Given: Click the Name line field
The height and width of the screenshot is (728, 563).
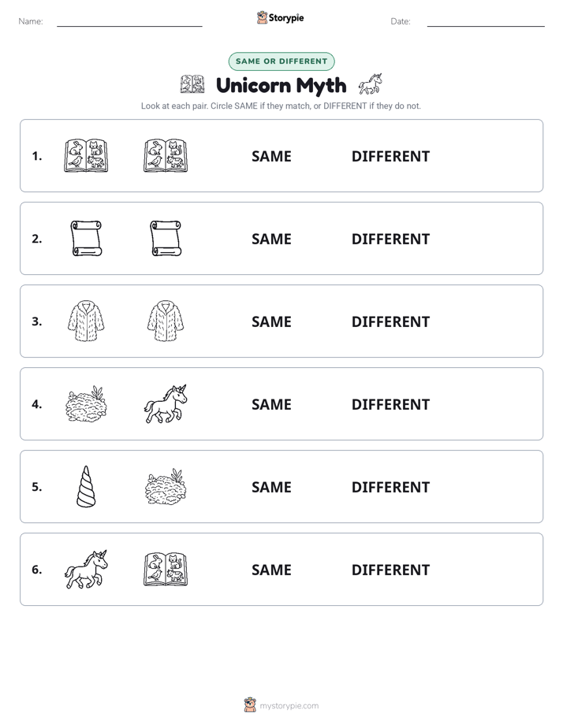Looking at the screenshot, I should (x=129, y=21).
